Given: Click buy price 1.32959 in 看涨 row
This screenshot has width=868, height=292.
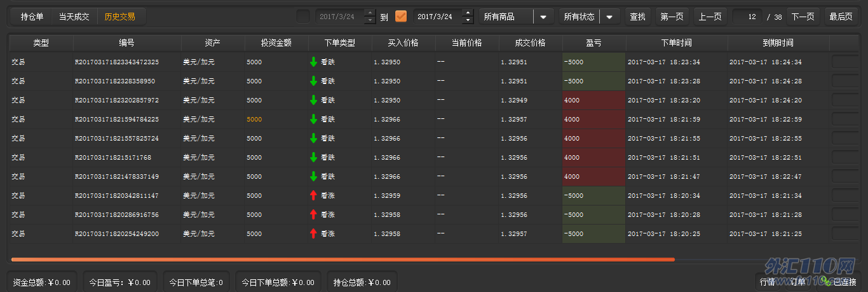Looking at the screenshot, I should [x=387, y=196].
